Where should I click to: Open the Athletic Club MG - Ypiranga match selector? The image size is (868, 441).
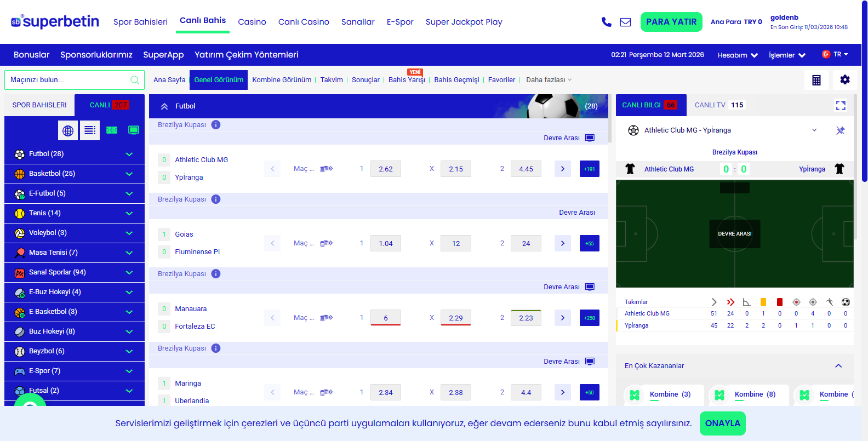722,130
